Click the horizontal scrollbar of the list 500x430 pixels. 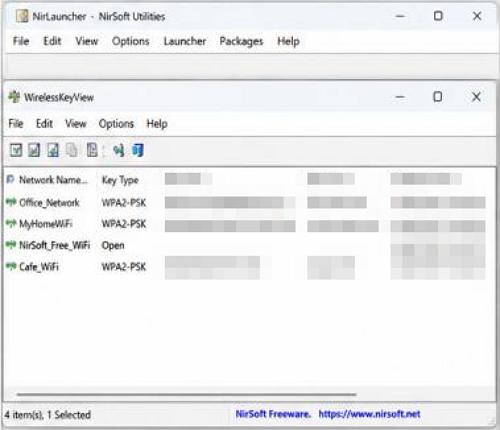187,394
